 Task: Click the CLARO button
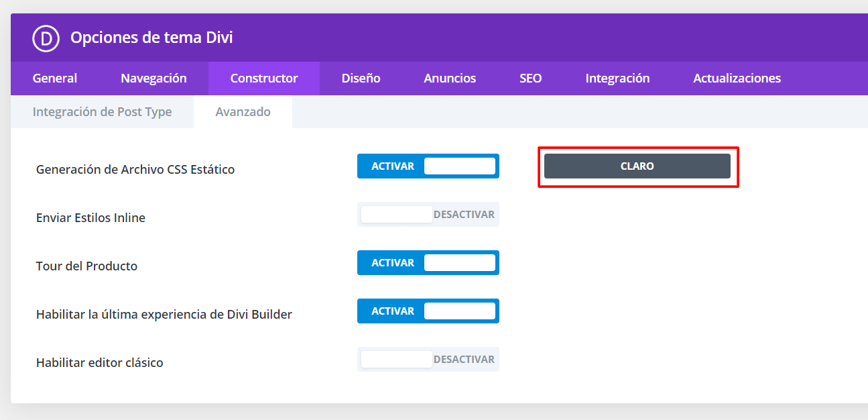click(x=637, y=166)
